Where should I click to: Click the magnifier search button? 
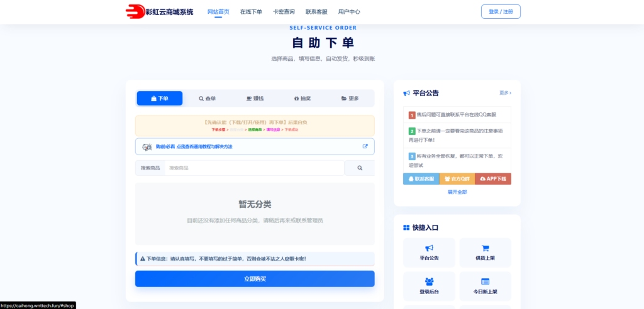pyautogui.click(x=359, y=168)
